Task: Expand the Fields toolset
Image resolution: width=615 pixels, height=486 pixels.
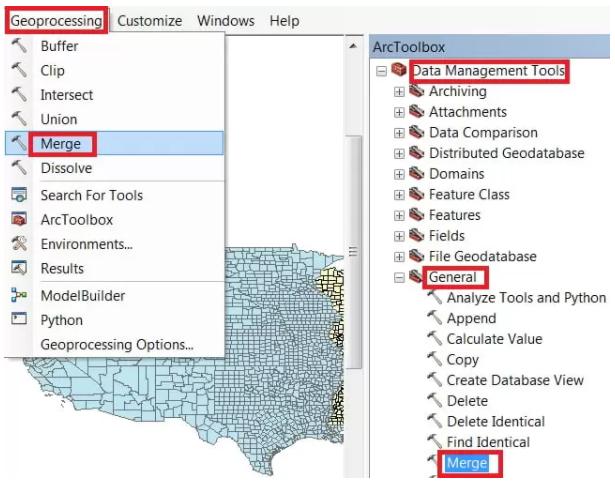Action: tap(399, 236)
